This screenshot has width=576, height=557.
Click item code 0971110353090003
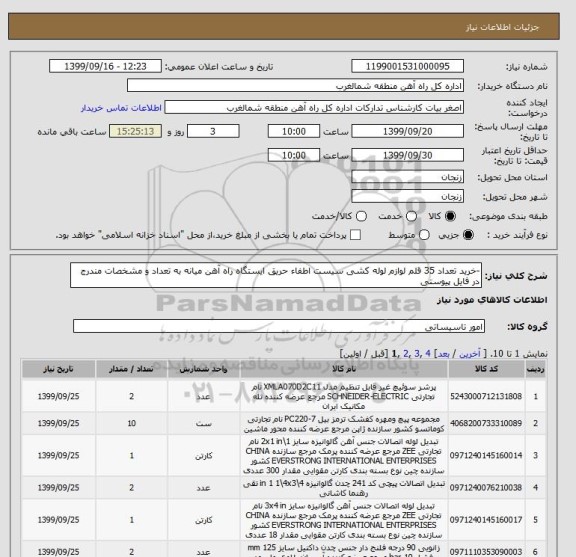(x=486, y=552)
